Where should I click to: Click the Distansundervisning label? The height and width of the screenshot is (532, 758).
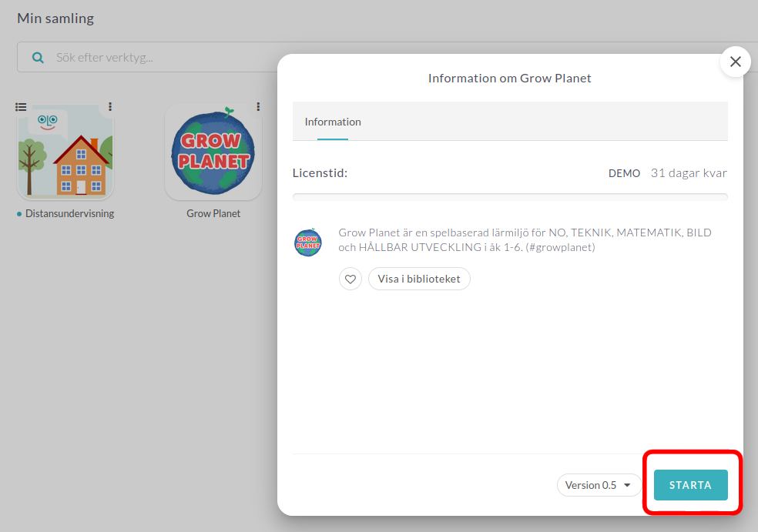pos(69,213)
